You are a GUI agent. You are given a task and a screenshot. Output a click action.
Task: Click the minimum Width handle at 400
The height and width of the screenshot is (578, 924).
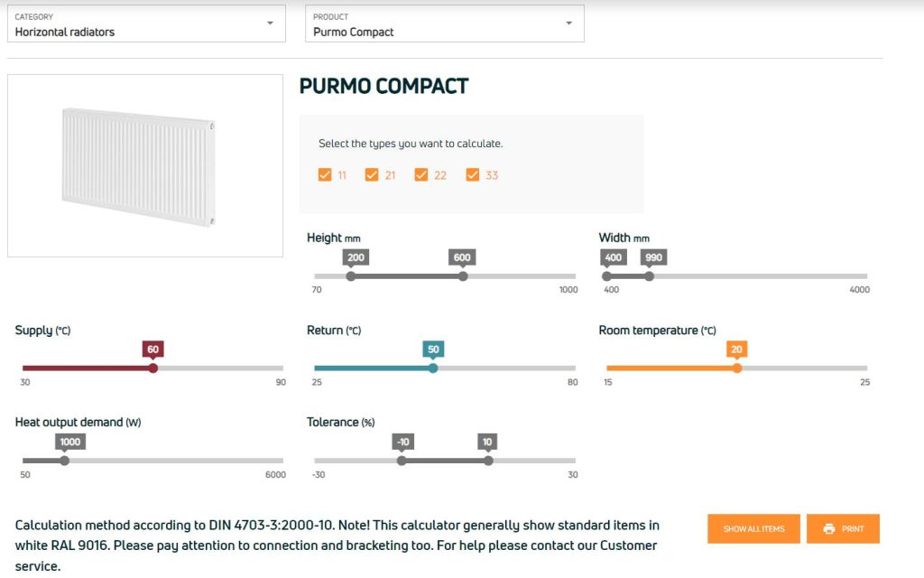607,276
